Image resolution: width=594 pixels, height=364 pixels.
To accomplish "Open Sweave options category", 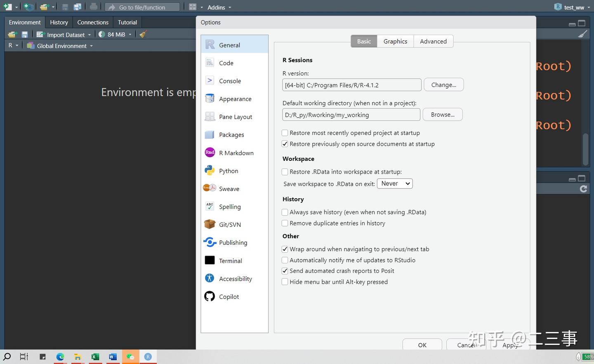I will coord(234,189).
